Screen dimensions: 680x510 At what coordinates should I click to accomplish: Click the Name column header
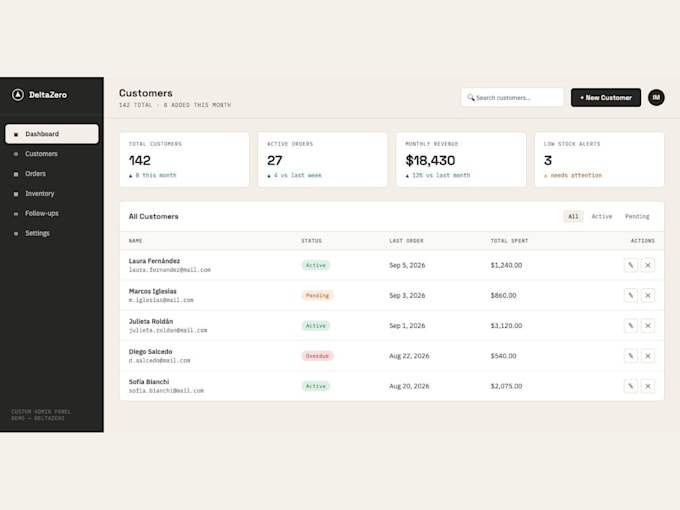[x=135, y=241]
